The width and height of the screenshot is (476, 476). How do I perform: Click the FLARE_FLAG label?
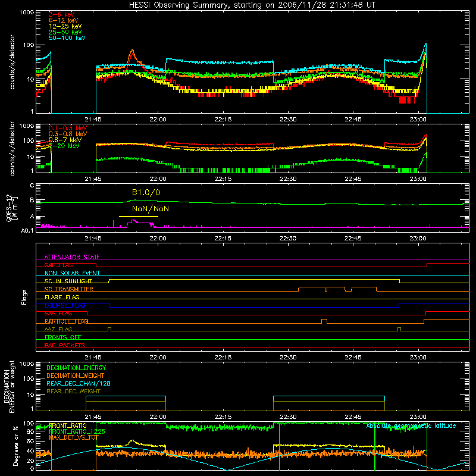(x=62, y=297)
